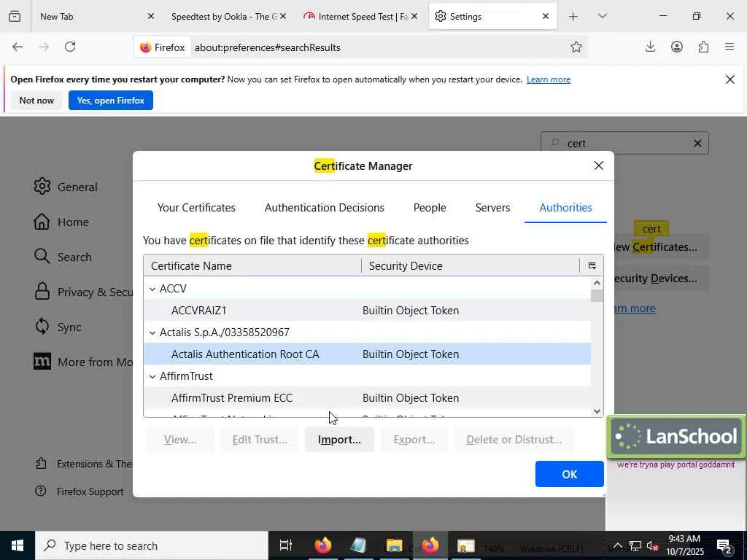Click the Edit Trust... button
Viewport: 747px width, 560px height.
(x=260, y=440)
